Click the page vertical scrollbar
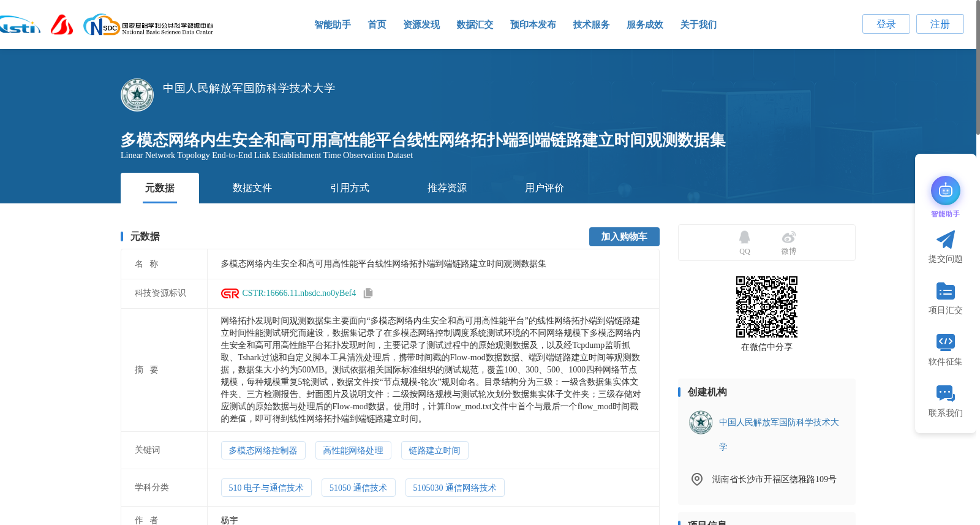The width and height of the screenshot is (980, 525). point(977,67)
